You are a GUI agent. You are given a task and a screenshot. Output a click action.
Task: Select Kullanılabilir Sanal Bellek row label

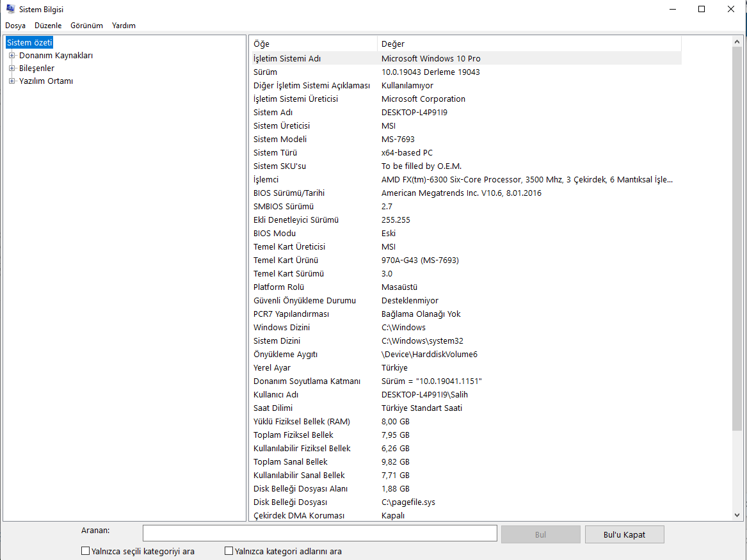pos(299,476)
